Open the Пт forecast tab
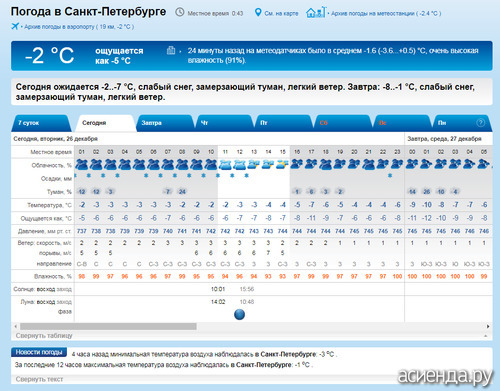 click(283, 123)
